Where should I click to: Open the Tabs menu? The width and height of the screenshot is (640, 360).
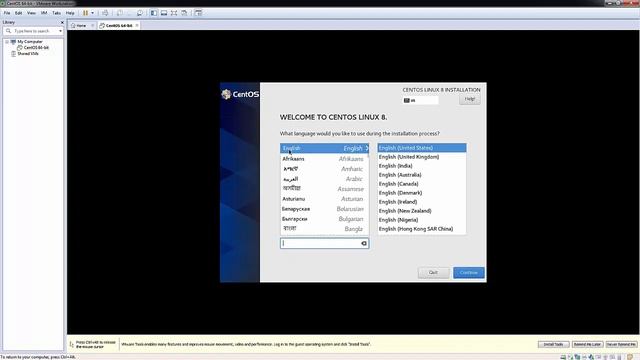[x=57, y=13]
